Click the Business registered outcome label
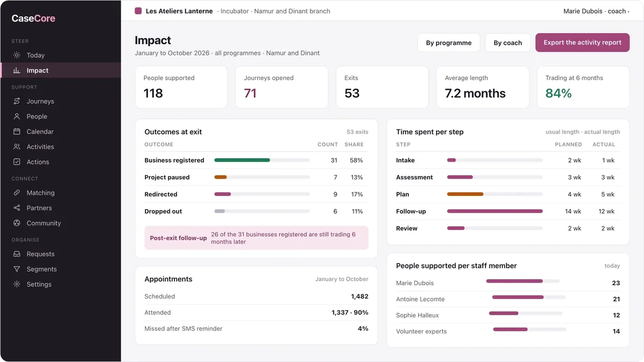Screen dimensions: 644x362 (174, 160)
